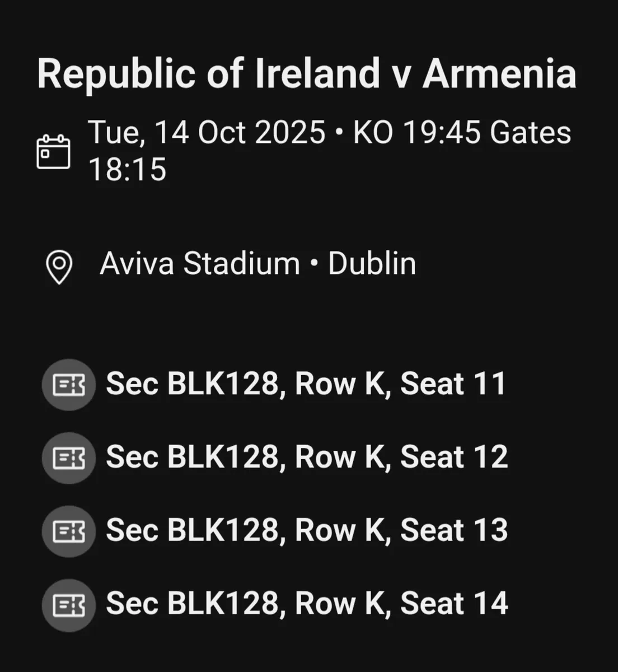Select the ticket icon for Seat 12
This screenshot has width=618, height=672.
[x=69, y=458]
